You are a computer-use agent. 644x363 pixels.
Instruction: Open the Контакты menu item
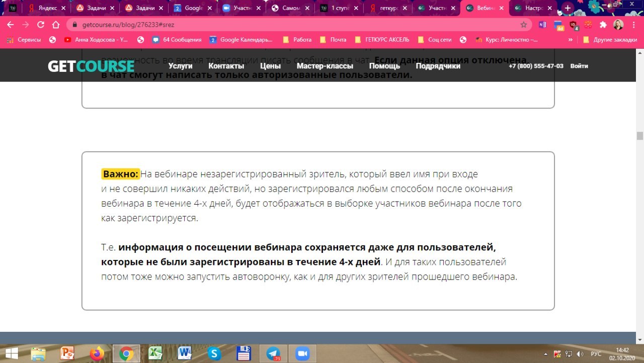pyautogui.click(x=226, y=66)
